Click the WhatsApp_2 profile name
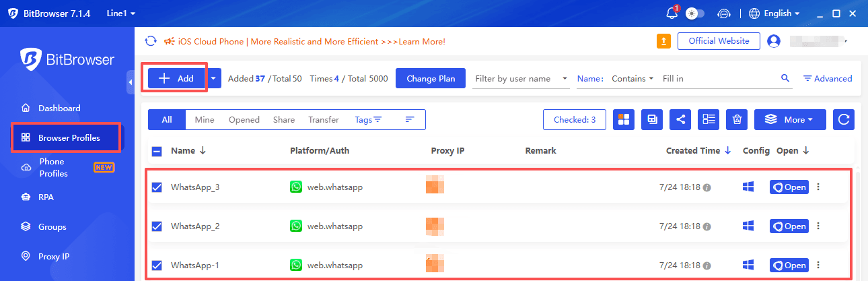Viewport: 868px width, 281px height. 195,226
